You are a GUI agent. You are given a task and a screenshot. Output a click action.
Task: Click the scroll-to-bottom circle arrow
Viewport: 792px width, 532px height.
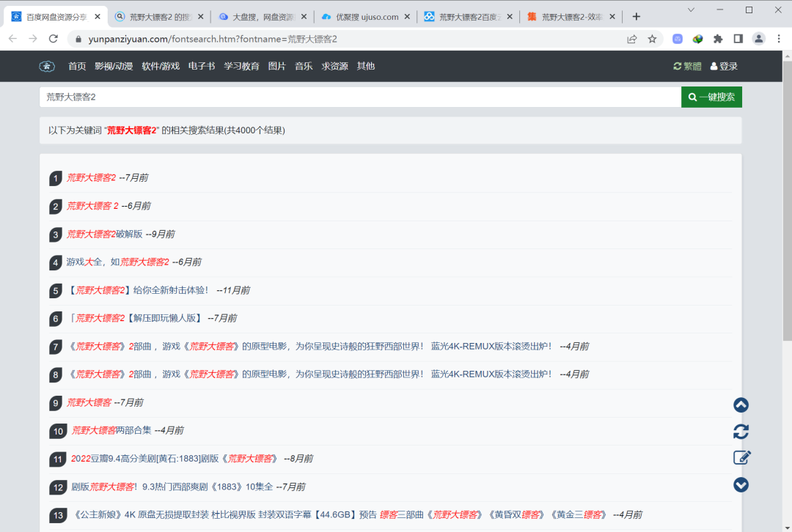point(741,484)
